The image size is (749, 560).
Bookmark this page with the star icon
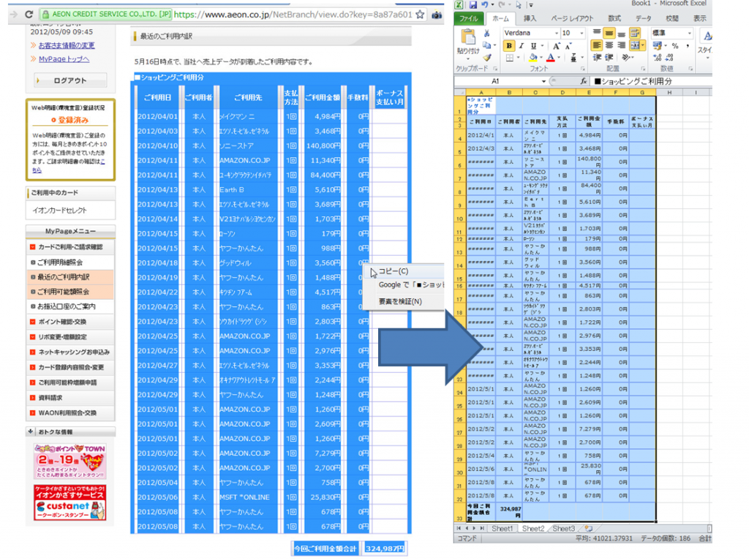click(x=420, y=15)
